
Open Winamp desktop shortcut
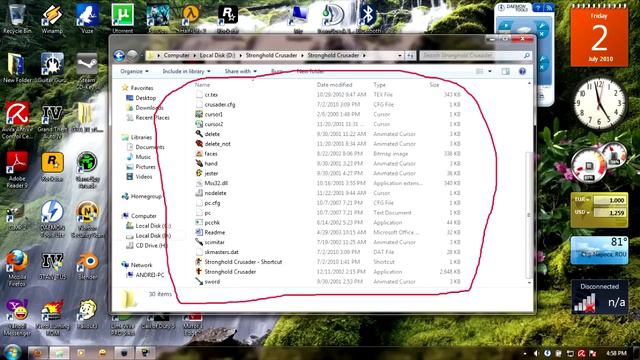point(52,18)
